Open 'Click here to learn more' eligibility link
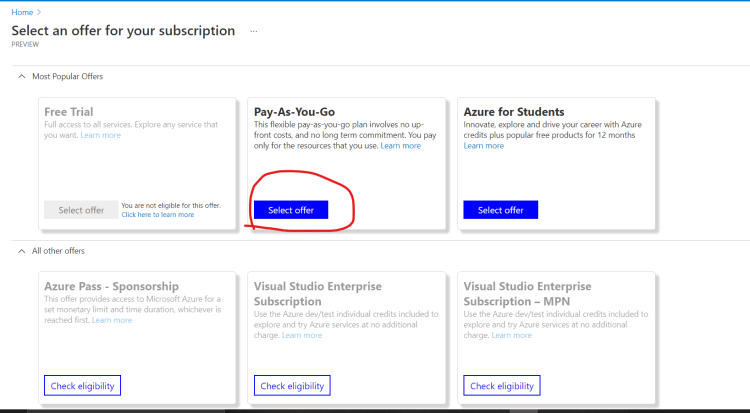The width and height of the screenshot is (750, 413). [x=158, y=214]
